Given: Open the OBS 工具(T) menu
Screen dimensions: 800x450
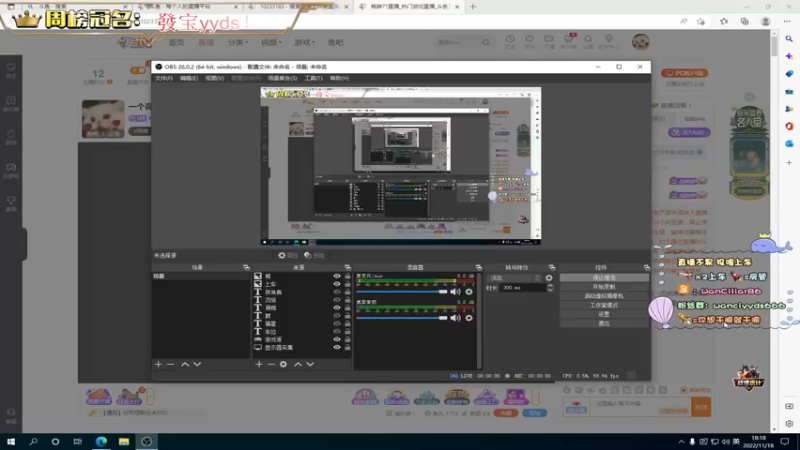Looking at the screenshot, I should (313, 78).
